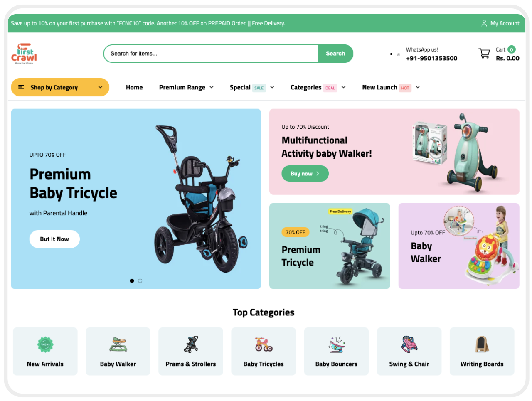Click the First Crawl logo
This screenshot has height=401, width=532.
(x=24, y=54)
